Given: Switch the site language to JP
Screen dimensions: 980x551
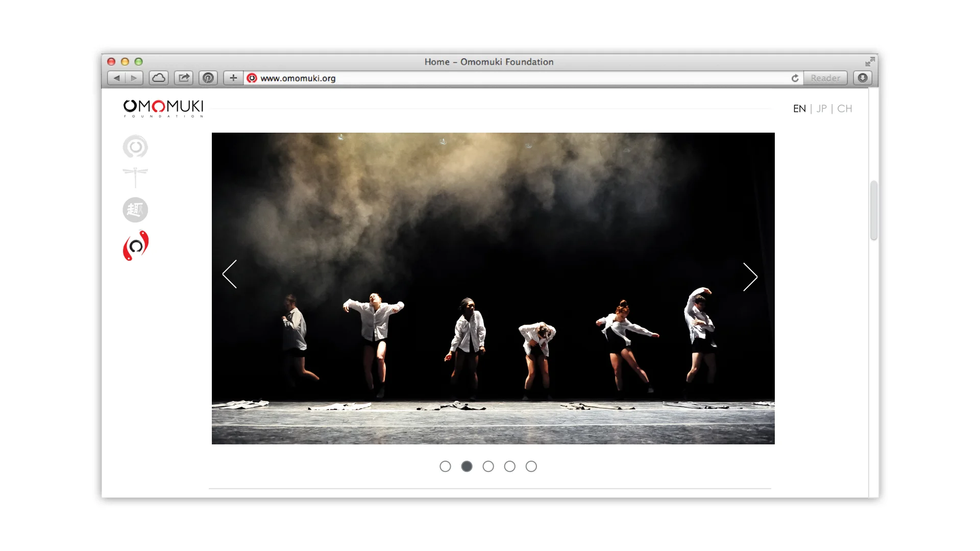Looking at the screenshot, I should click(821, 109).
